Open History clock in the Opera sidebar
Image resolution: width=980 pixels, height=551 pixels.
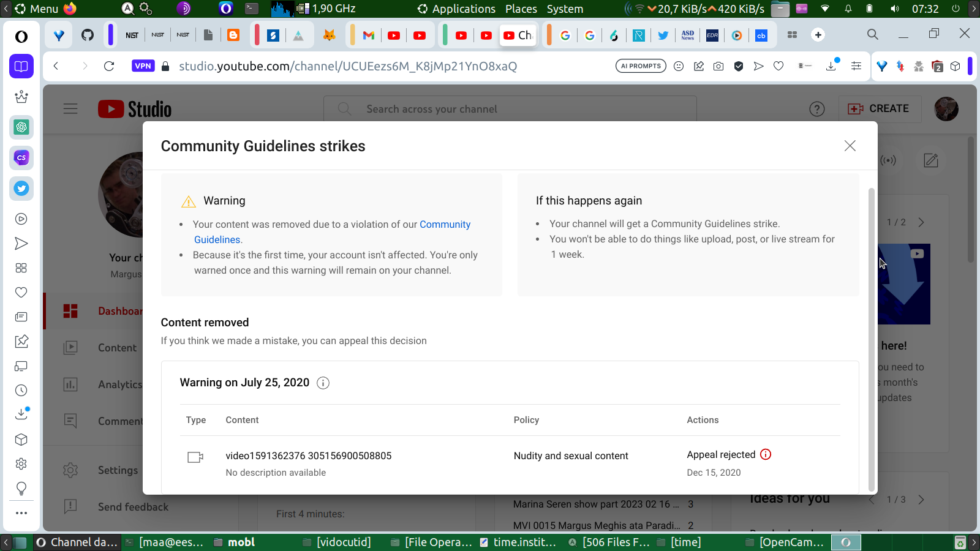[x=21, y=391]
